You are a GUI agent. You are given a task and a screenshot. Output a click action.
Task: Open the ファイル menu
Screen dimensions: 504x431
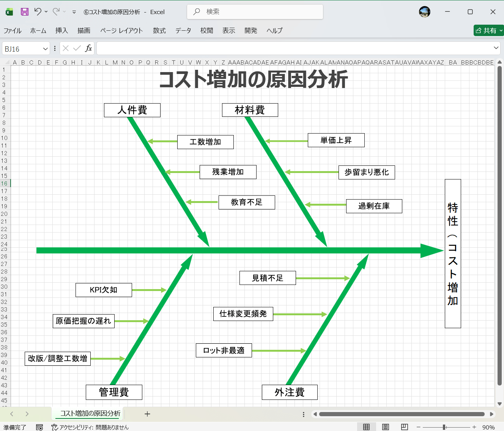[13, 31]
